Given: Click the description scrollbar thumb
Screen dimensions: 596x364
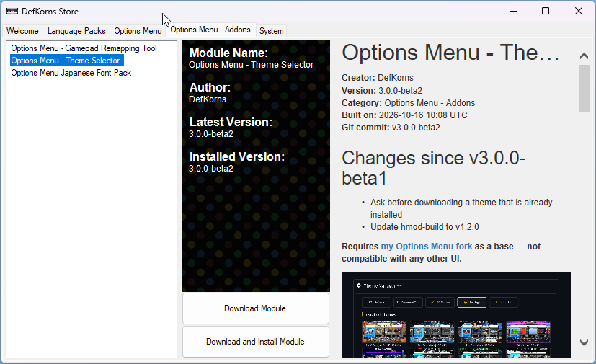Looking at the screenshot, I should coord(584,89).
